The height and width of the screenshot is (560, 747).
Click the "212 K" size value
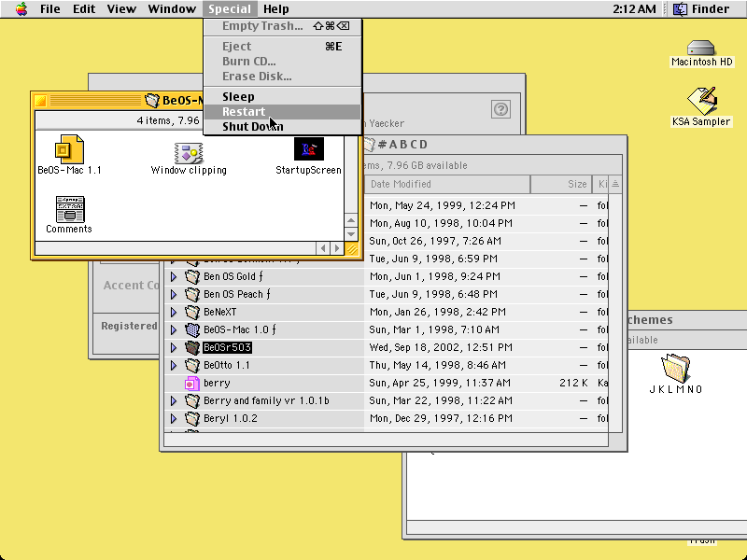[x=573, y=383]
